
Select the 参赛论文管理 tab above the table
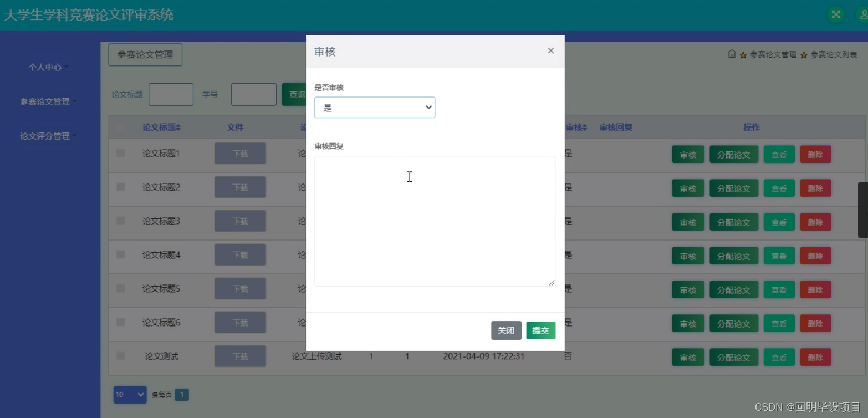tap(145, 54)
